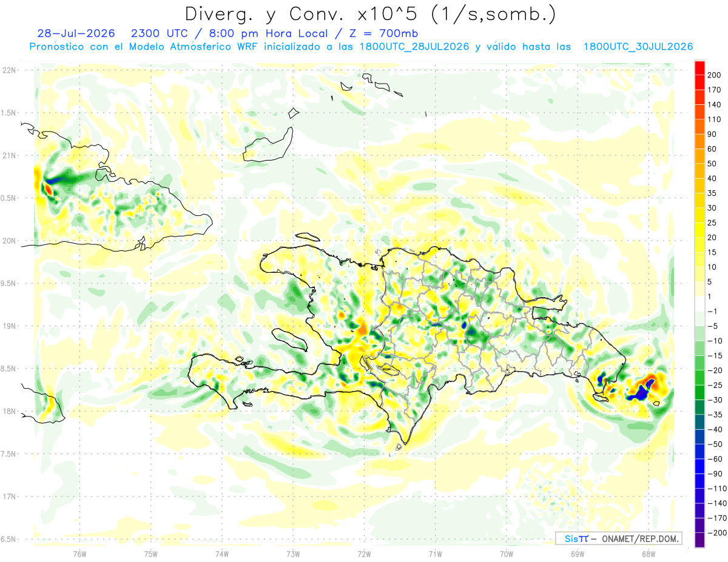The image size is (728, 562).
Task: Click the valid-until time '1800UTC_30JUL2026'
Action: tap(638, 47)
